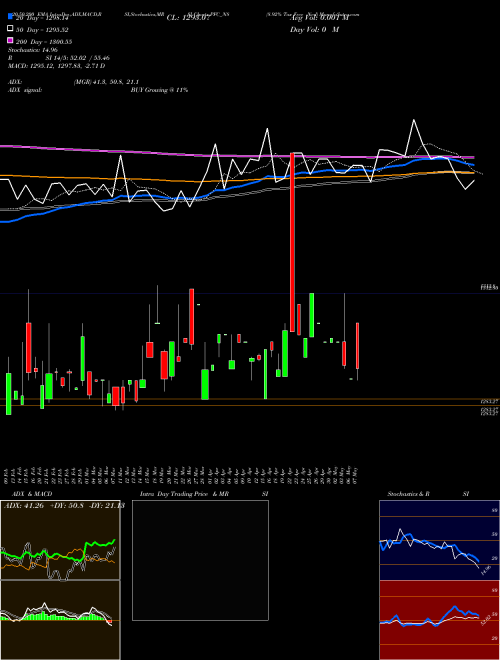Click the ADX & MACD panel title
Image resolution: width=500 pixels, height=660 pixels.
coord(32,494)
